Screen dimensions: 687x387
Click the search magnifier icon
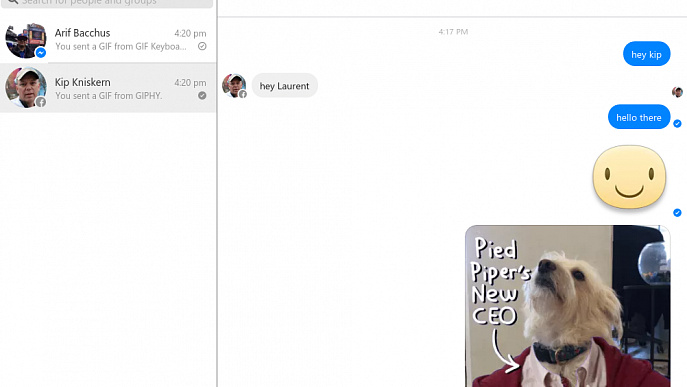pyautogui.click(x=13, y=2)
